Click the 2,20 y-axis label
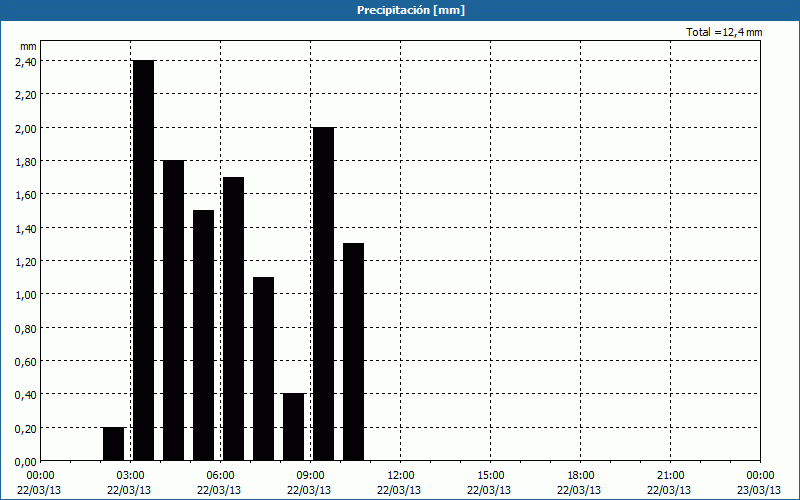Viewport: 800px width, 500px height. (x=26, y=94)
